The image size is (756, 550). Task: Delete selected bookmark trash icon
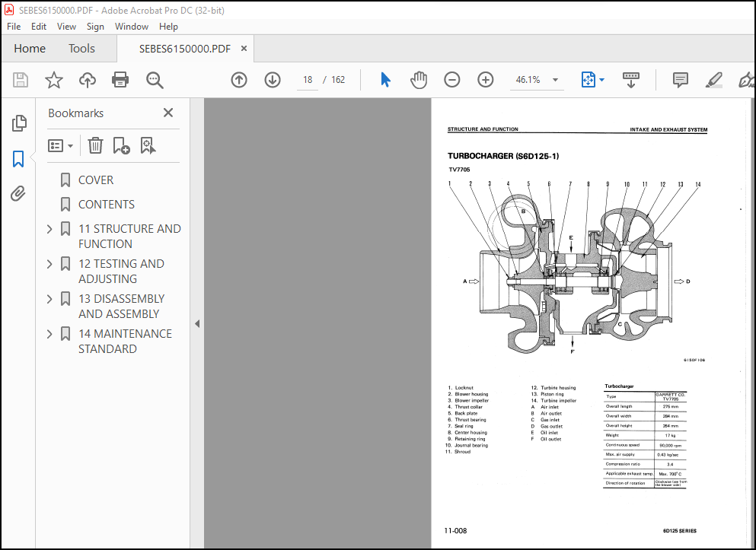point(95,145)
